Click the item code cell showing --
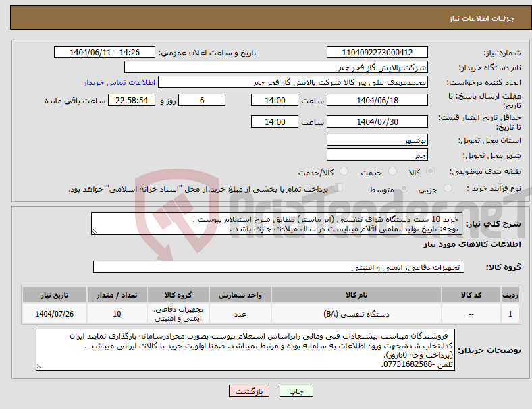The width and height of the screenshot is (532, 409). [x=471, y=314]
